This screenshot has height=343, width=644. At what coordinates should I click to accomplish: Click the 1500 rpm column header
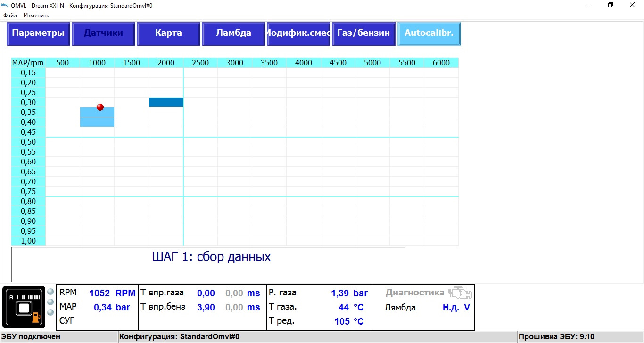point(132,63)
